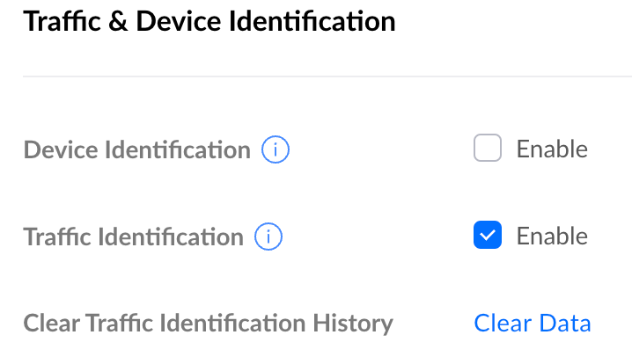Select the Device Identification setting label
Image resolution: width=632 pixels, height=364 pixels.
pyautogui.click(x=137, y=149)
